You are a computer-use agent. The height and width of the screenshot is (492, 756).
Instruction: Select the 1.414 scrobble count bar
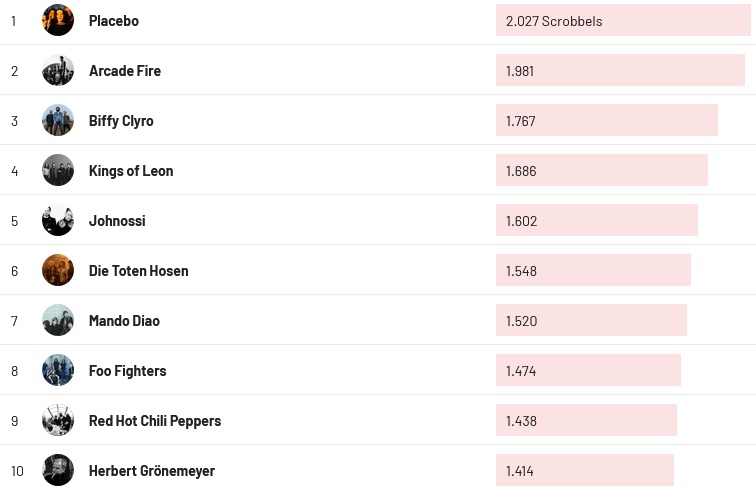pyautogui.click(x=585, y=470)
